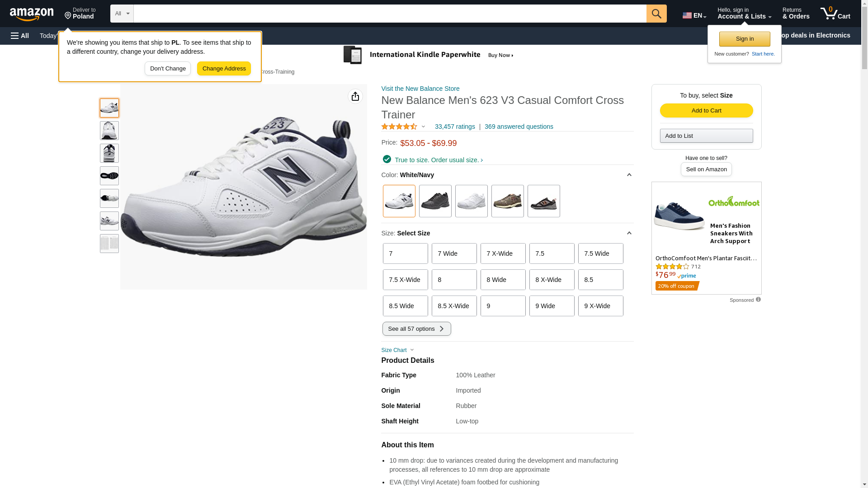Choose size 7.5 option
Screen dimensions: 868x488
(552, 253)
